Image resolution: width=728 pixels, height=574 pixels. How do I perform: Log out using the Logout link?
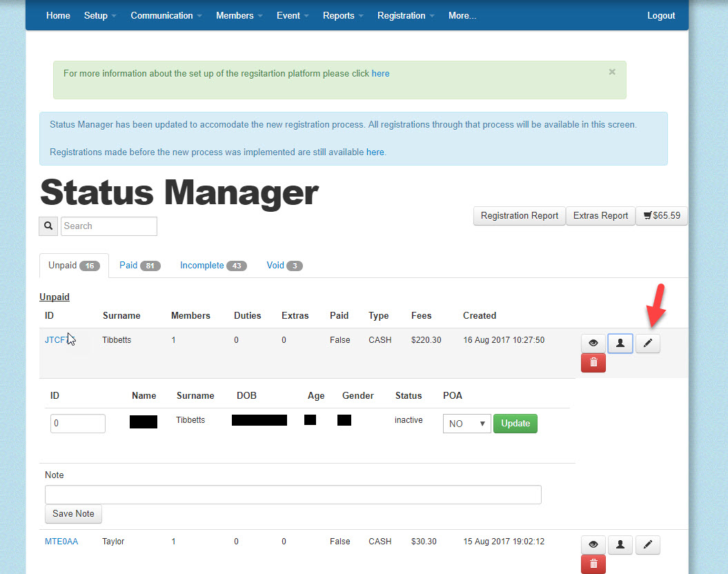pyautogui.click(x=660, y=15)
